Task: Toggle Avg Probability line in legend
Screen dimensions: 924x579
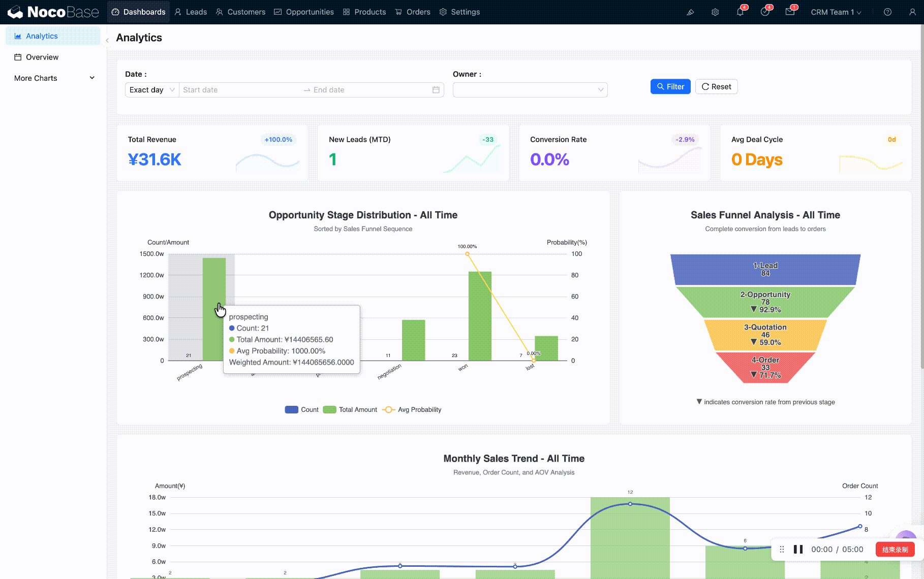Action: pos(412,410)
